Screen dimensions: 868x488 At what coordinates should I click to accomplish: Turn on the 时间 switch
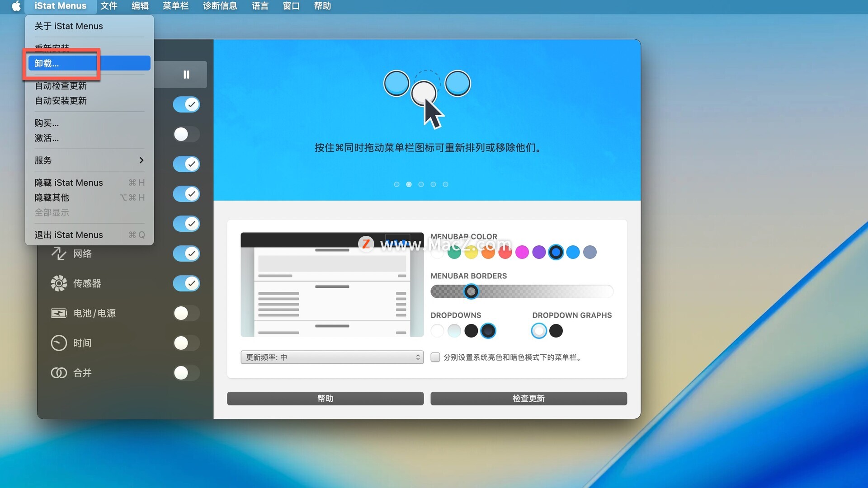click(x=186, y=343)
